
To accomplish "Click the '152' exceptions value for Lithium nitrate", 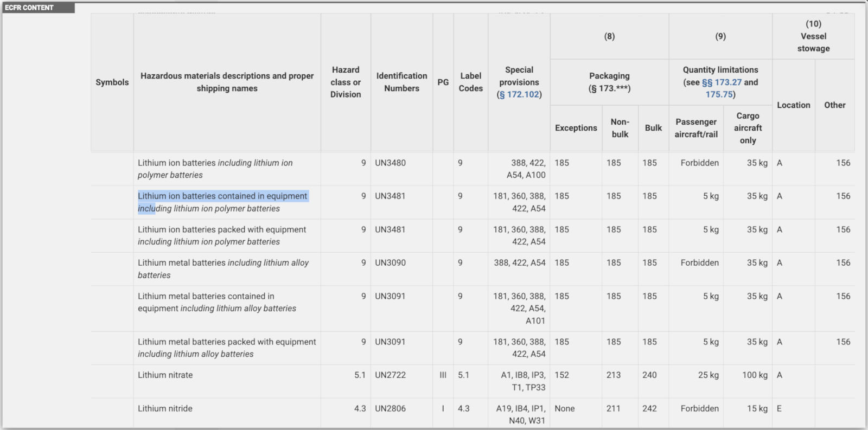I will 561,375.
